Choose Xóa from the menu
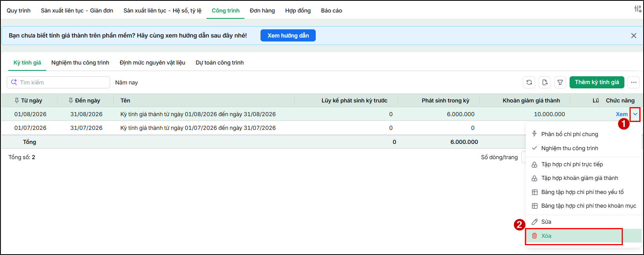 (584, 236)
